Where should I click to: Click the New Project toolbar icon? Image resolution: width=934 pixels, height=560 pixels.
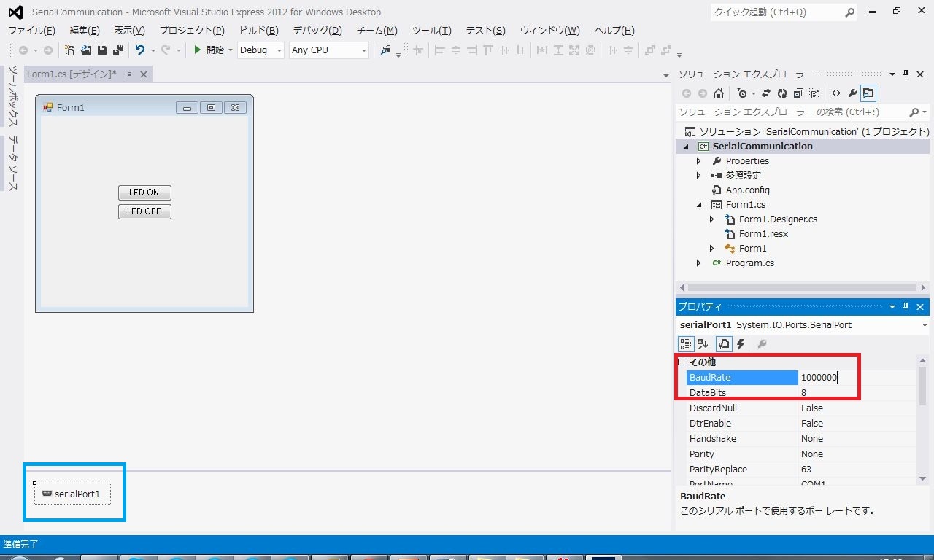click(x=70, y=50)
